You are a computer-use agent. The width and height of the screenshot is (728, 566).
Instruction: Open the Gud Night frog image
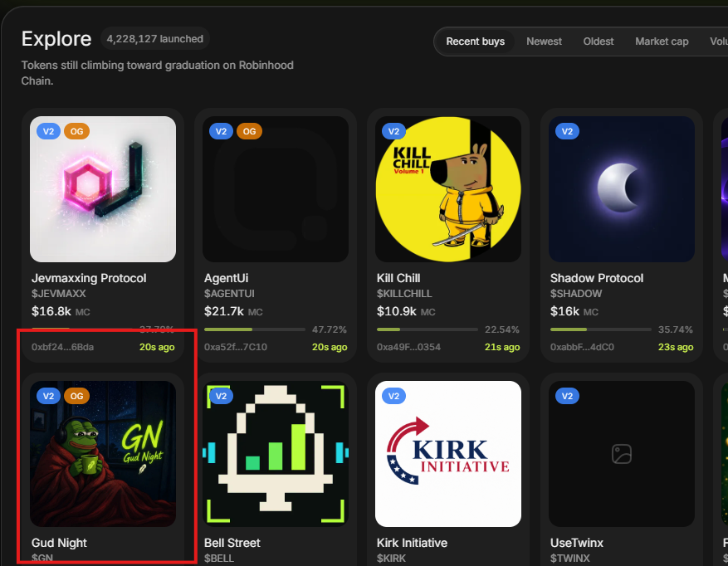pos(103,454)
